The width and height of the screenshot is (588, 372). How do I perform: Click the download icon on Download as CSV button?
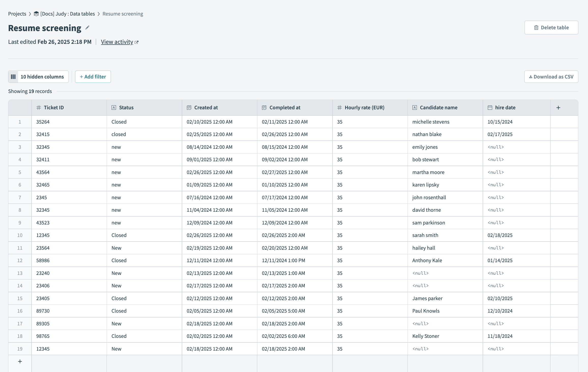pyautogui.click(x=531, y=76)
